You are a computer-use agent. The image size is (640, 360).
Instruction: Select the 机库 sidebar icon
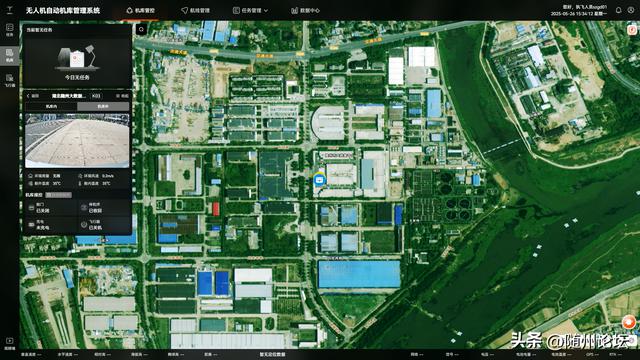point(9,55)
